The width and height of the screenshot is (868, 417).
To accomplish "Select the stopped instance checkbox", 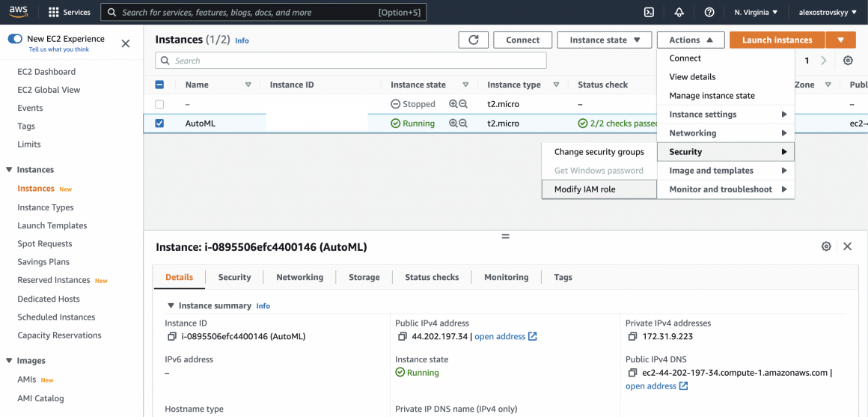I will tap(159, 104).
